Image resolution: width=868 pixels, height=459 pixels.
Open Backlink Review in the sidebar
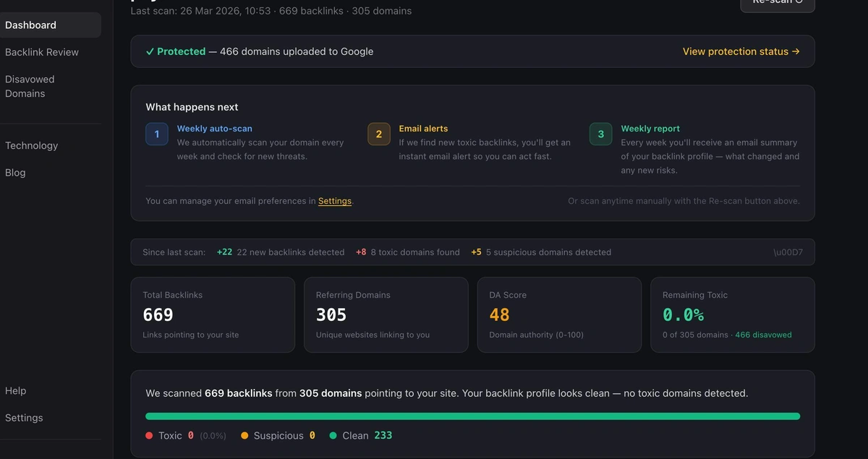point(42,51)
